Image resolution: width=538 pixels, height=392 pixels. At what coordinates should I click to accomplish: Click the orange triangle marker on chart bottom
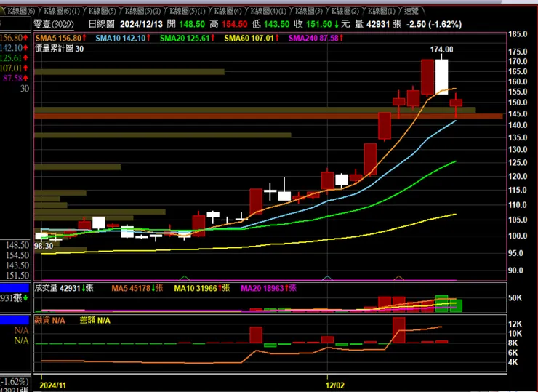[398, 278]
